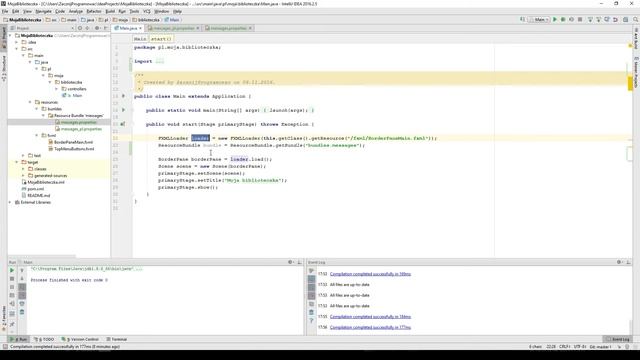This screenshot has height=360, width=640.
Task: Click the Project panel gear settings icon
Action: (x=97, y=28)
